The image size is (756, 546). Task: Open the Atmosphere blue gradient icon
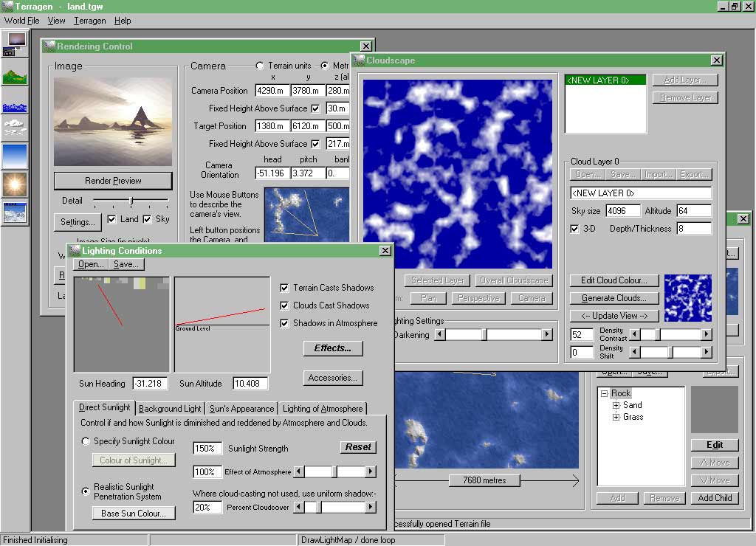click(15, 156)
